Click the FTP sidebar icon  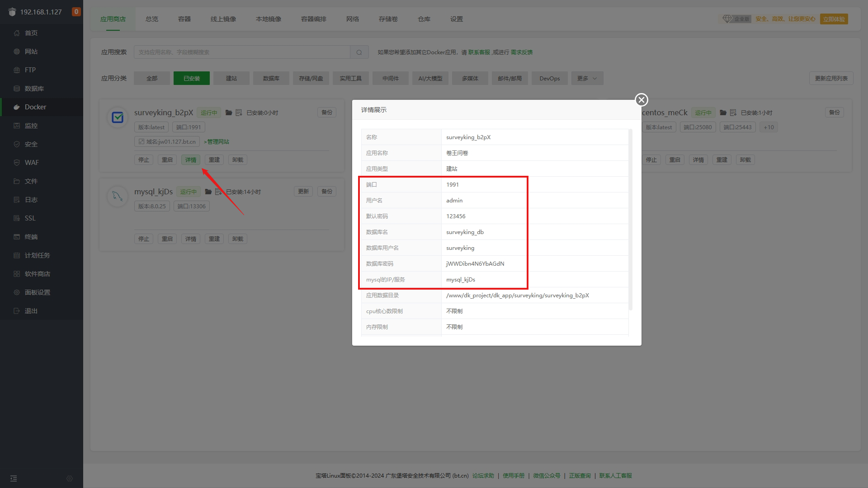[17, 70]
